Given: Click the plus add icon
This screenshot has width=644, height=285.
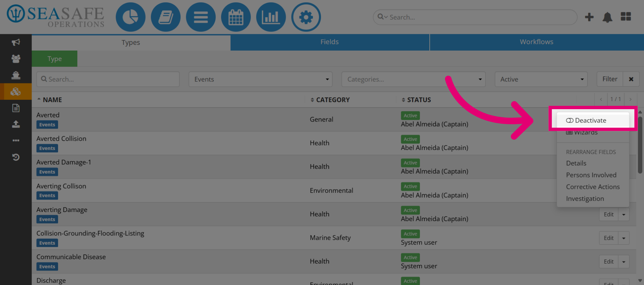Looking at the screenshot, I should (589, 17).
